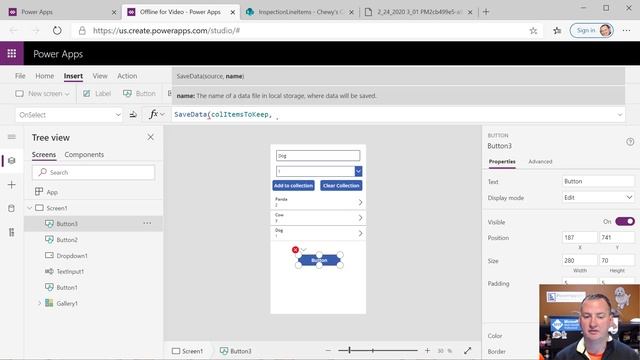Close the Tree view panel
The width and height of the screenshot is (640, 360).
click(x=151, y=137)
